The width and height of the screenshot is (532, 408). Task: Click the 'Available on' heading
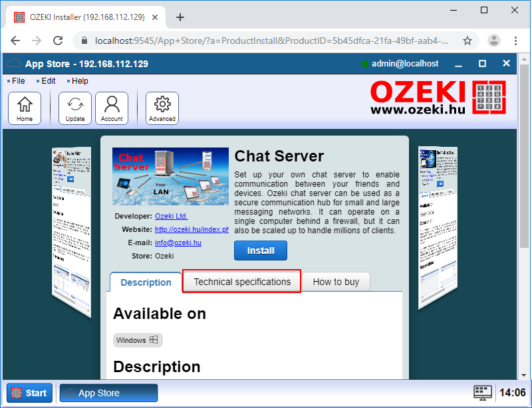[x=160, y=314]
